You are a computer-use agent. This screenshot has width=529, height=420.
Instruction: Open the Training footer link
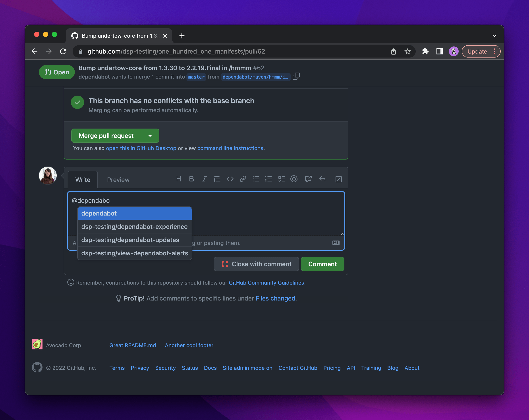point(371,368)
